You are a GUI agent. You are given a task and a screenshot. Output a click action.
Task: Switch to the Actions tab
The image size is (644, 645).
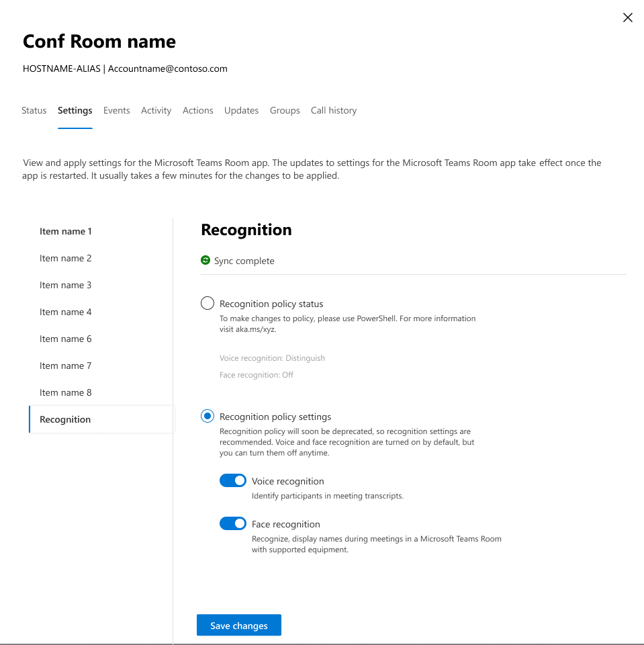(x=198, y=110)
